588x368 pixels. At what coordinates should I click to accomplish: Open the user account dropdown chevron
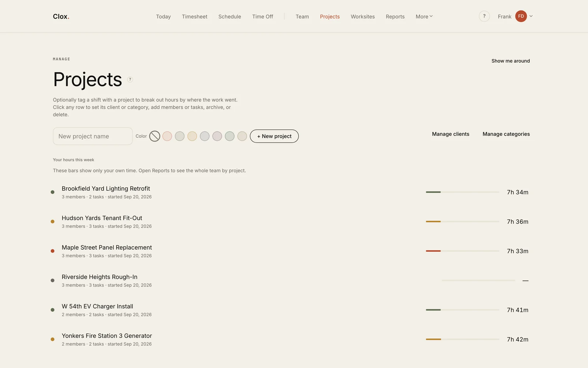click(x=531, y=16)
